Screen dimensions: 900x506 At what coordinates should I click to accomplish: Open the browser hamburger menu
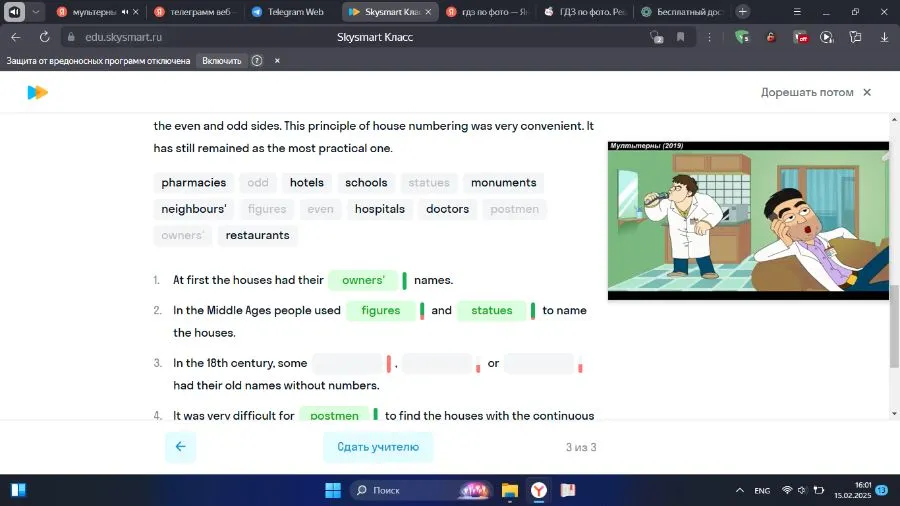pos(797,11)
